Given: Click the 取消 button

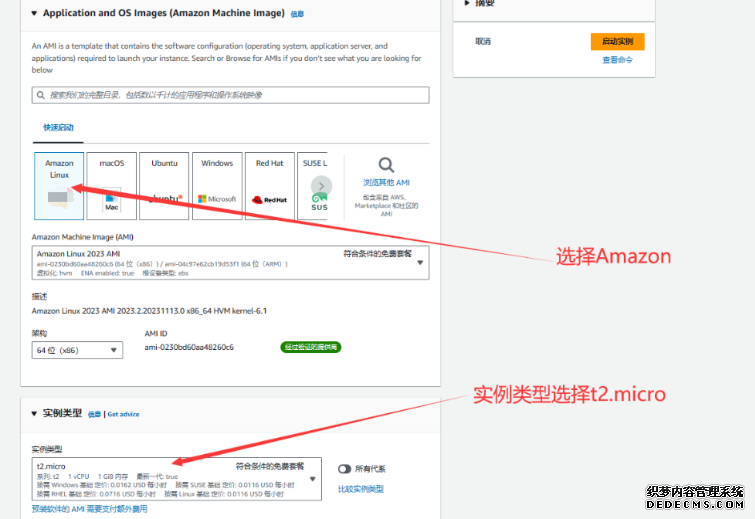Looking at the screenshot, I should (x=483, y=42).
